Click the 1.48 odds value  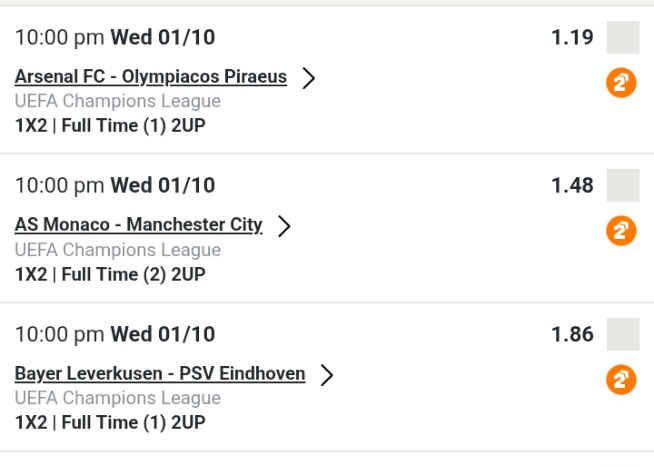pyautogui.click(x=572, y=186)
